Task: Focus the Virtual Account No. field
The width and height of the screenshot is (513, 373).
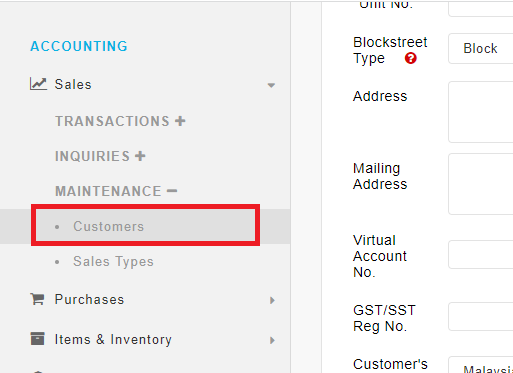Action: coord(481,255)
